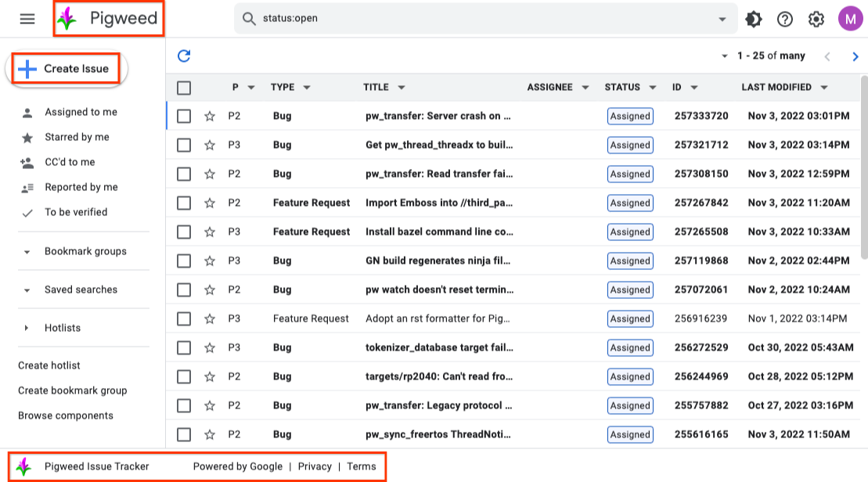This screenshot has width=868, height=482.
Task: Tick the select-all checkbox in header row
Action: click(184, 88)
